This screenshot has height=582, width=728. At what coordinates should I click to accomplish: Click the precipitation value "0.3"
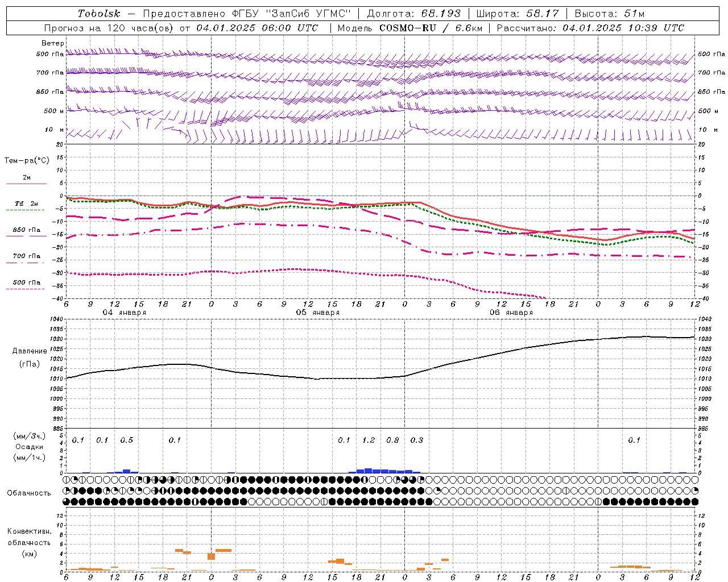click(x=417, y=440)
